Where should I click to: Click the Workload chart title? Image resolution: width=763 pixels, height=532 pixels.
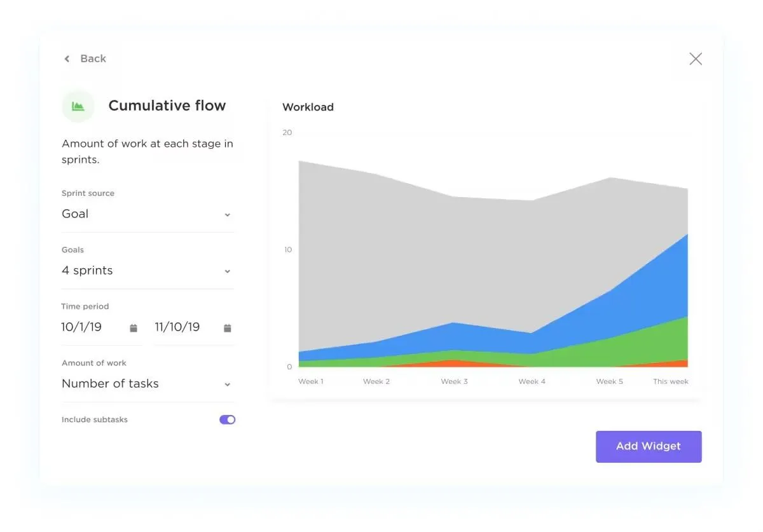coord(308,107)
